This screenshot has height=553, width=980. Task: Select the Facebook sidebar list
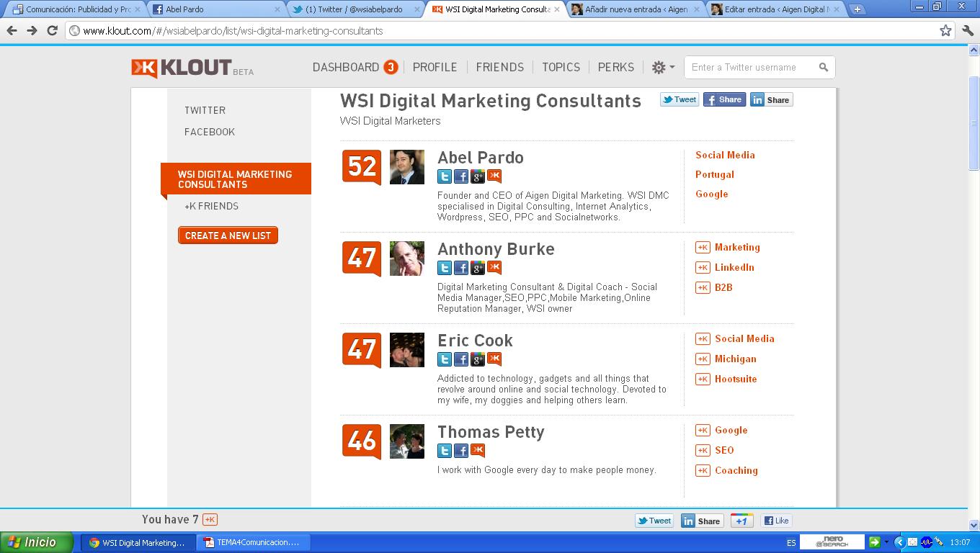210,132
